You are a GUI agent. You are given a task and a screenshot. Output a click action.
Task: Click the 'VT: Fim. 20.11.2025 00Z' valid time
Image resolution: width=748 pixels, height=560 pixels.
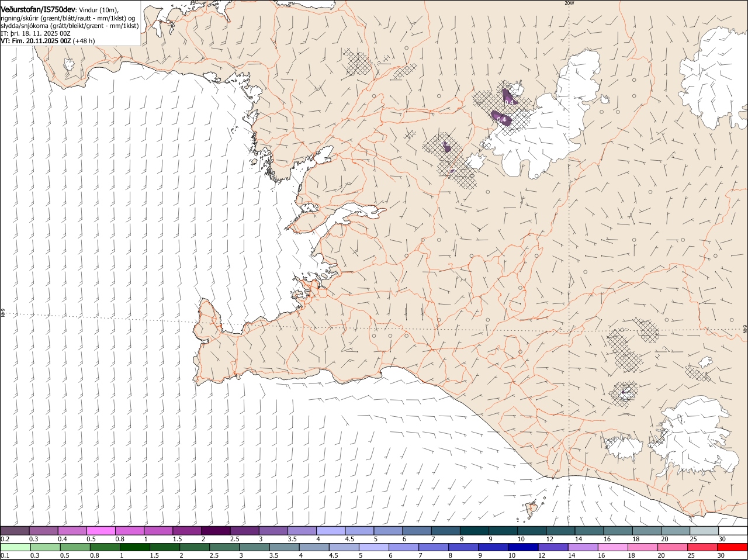coord(36,41)
